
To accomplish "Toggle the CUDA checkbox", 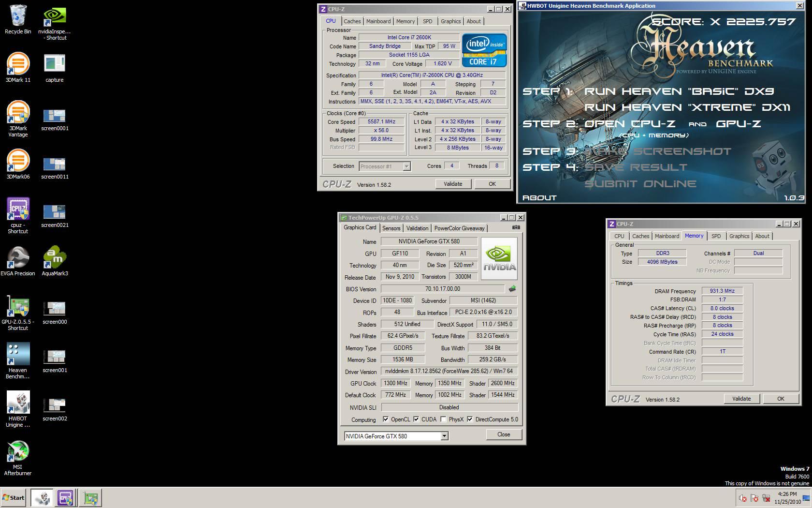I will click(x=416, y=419).
